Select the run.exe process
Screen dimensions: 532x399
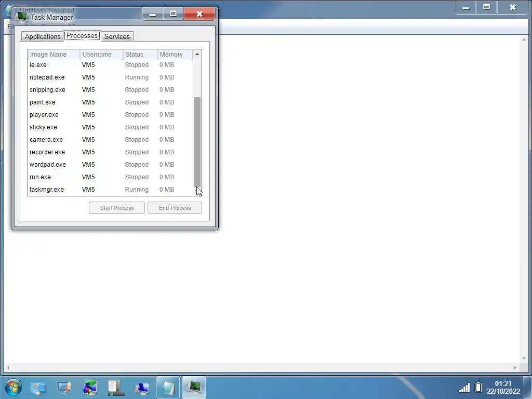[x=111, y=177]
